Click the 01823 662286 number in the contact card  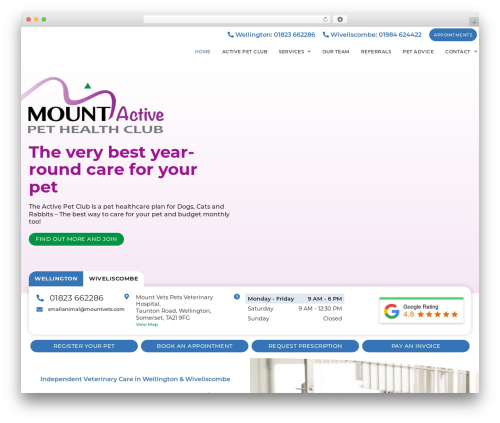point(76,298)
